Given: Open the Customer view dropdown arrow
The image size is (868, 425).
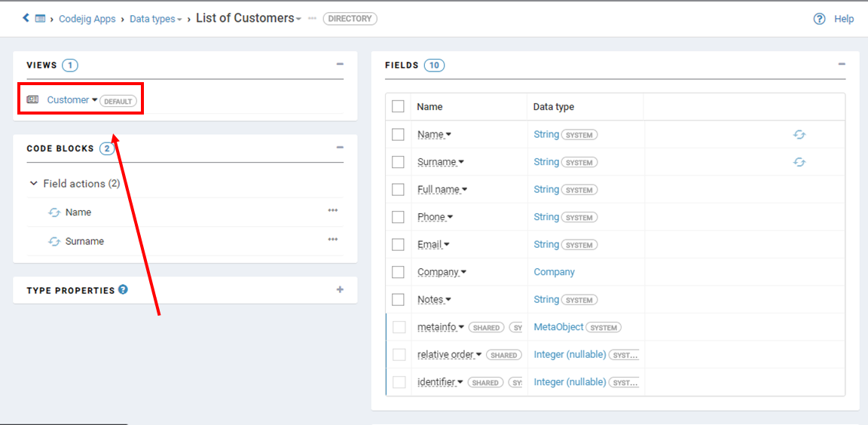Looking at the screenshot, I should point(95,100).
